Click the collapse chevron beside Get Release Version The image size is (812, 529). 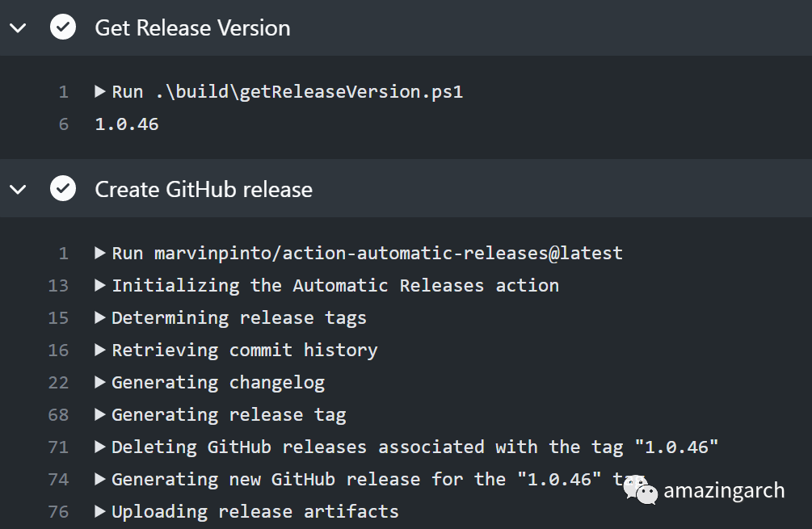[x=17, y=27]
